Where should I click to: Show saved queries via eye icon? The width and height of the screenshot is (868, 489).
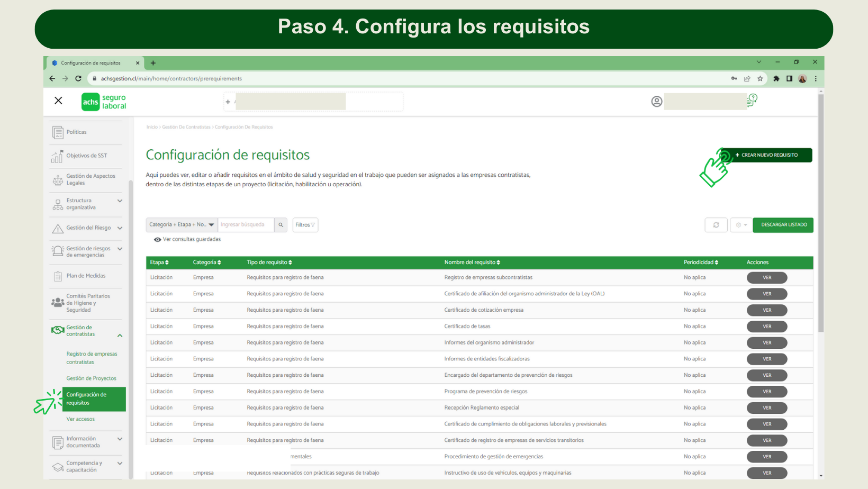[x=157, y=240]
